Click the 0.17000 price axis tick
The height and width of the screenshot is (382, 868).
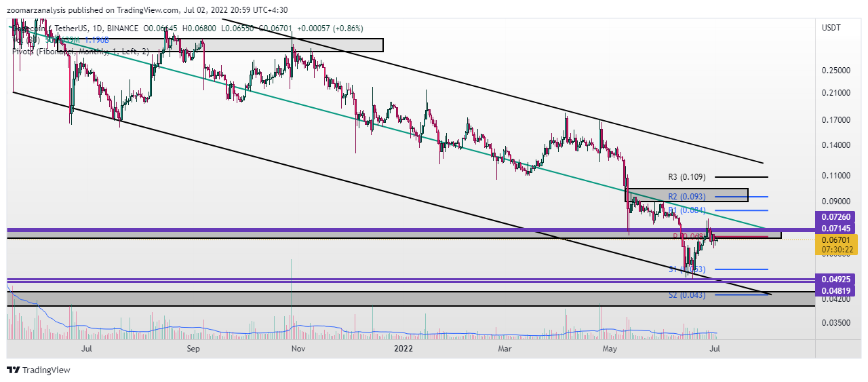tap(836, 120)
